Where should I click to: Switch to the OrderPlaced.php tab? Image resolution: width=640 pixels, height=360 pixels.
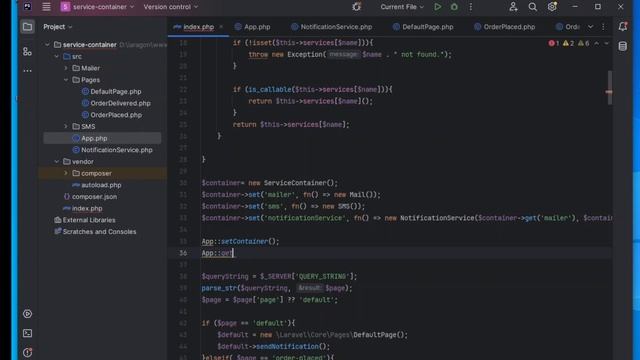(x=504, y=27)
